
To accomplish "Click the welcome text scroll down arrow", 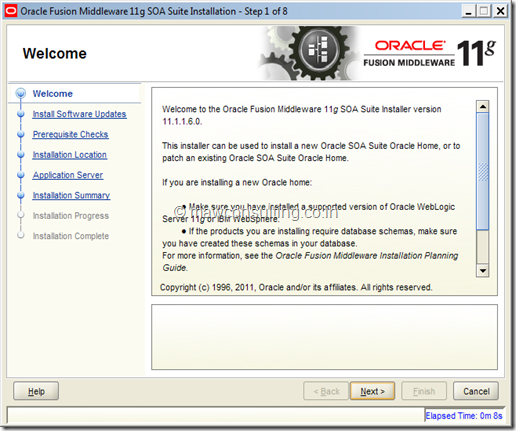I will coord(483,271).
